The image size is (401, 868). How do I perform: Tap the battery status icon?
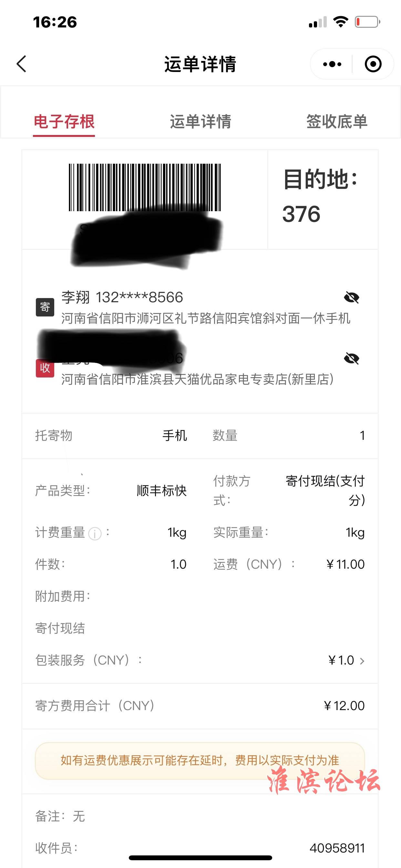(367, 22)
